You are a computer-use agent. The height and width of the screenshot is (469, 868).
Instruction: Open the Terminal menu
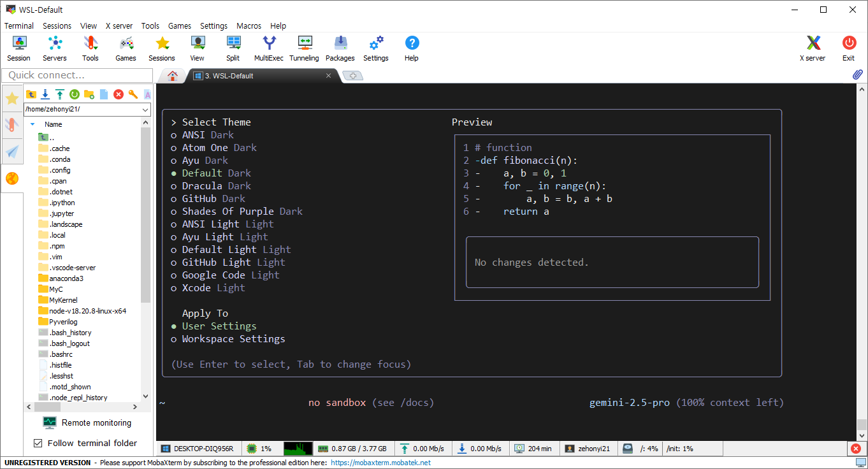click(19, 26)
